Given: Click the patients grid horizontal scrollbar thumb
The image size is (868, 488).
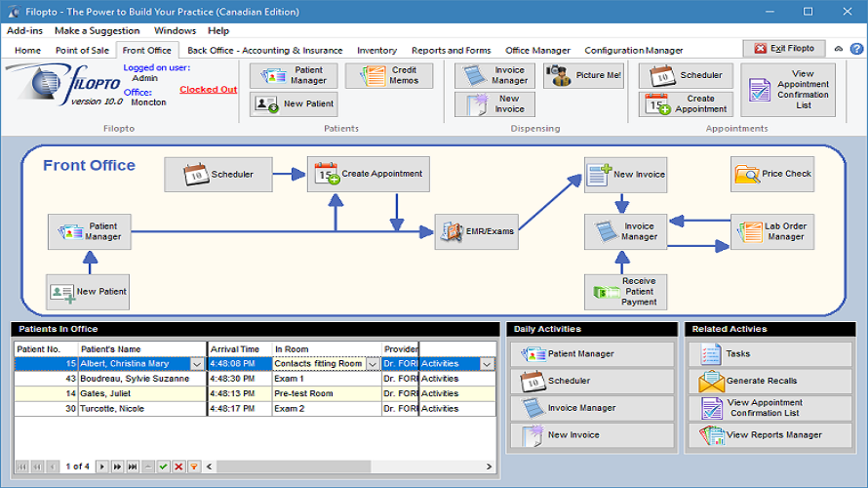Looking at the screenshot, I should (x=294, y=467).
